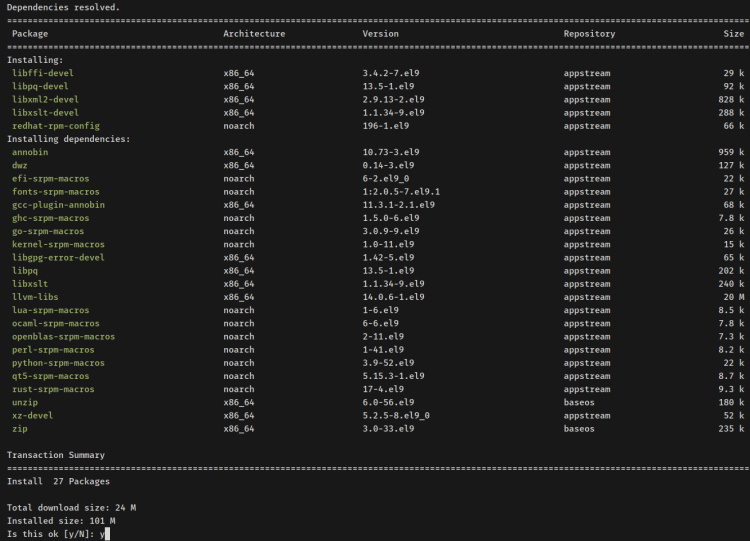Image resolution: width=750 pixels, height=541 pixels.
Task: Click the Architecture column header
Action: point(254,33)
